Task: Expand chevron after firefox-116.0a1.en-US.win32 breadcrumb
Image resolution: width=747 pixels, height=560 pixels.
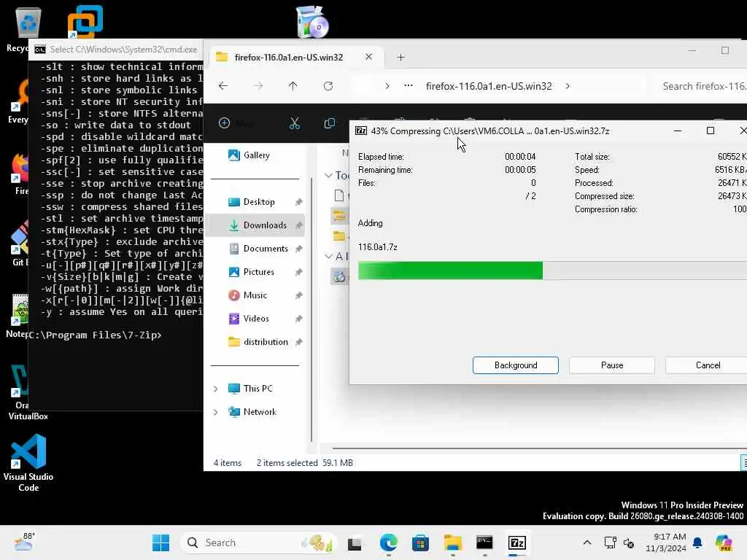Action: (x=568, y=86)
